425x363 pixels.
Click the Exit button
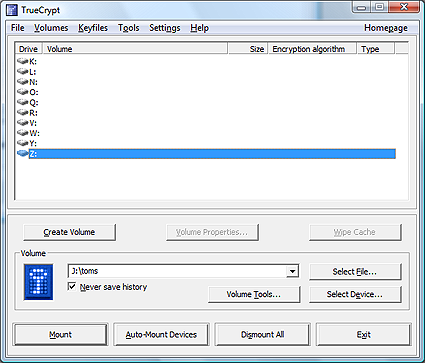pyautogui.click(x=364, y=334)
